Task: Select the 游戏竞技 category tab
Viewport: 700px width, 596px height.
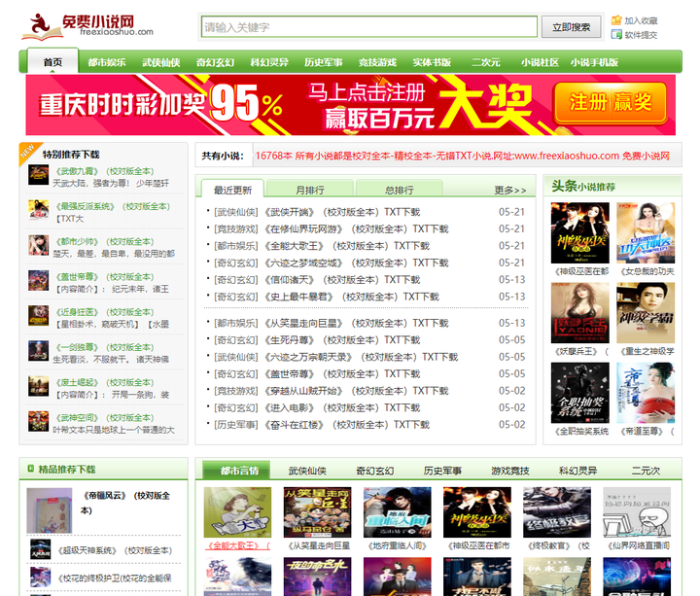Action: pyautogui.click(x=510, y=471)
